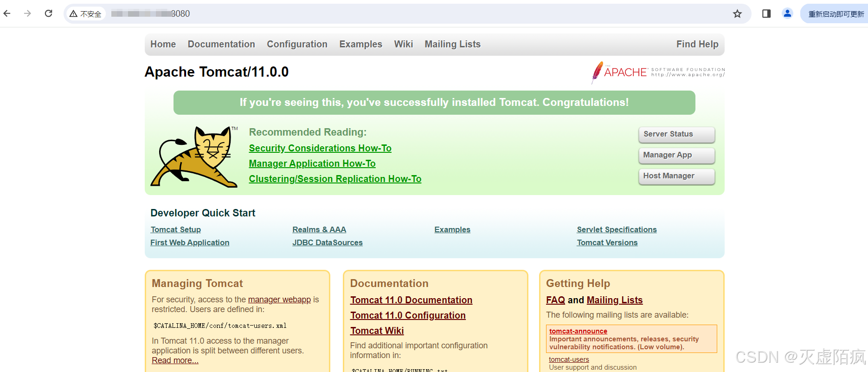Open Security Considerations How-To link
This screenshot has width=868, height=372.
coord(320,148)
